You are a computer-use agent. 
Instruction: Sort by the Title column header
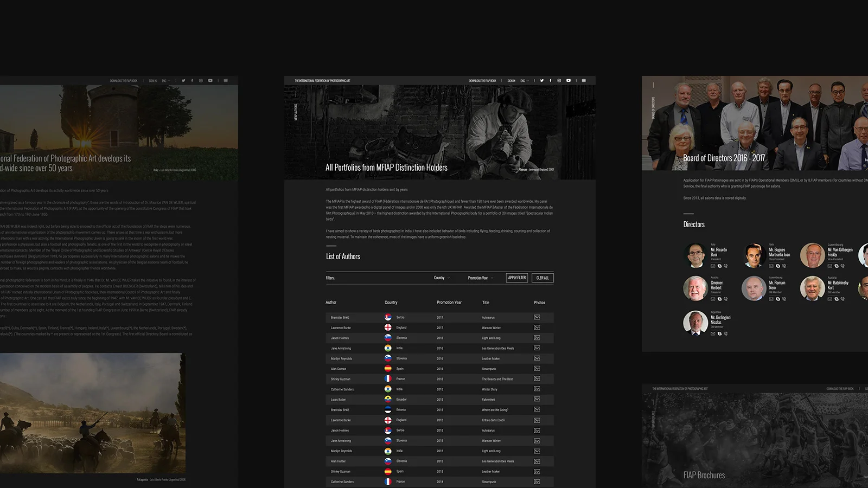pyautogui.click(x=486, y=303)
